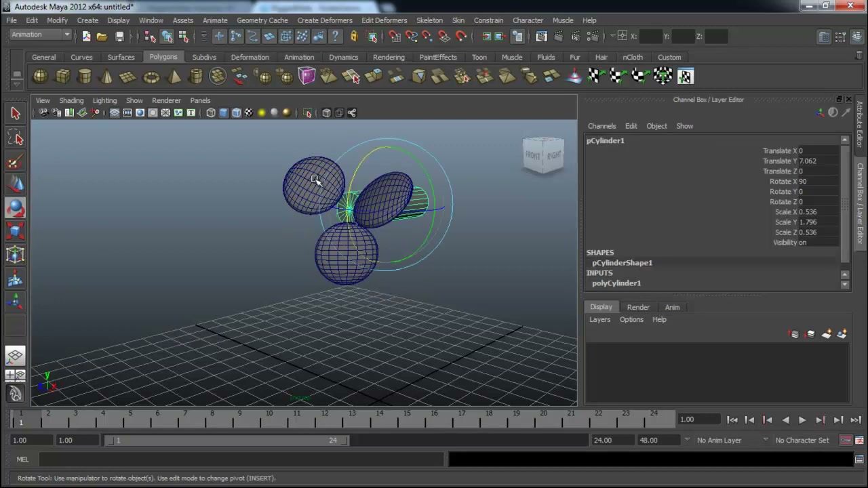Viewport: 868px width, 488px height.
Task: Open the Edit Deformers menu
Action: (x=384, y=20)
